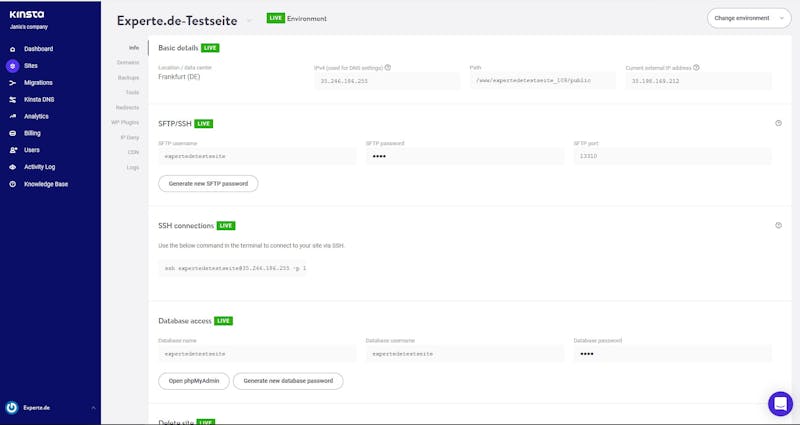The height and width of the screenshot is (425, 800).
Task: Expand the site switcher next to Experte.de-Testseite
Action: click(x=249, y=21)
